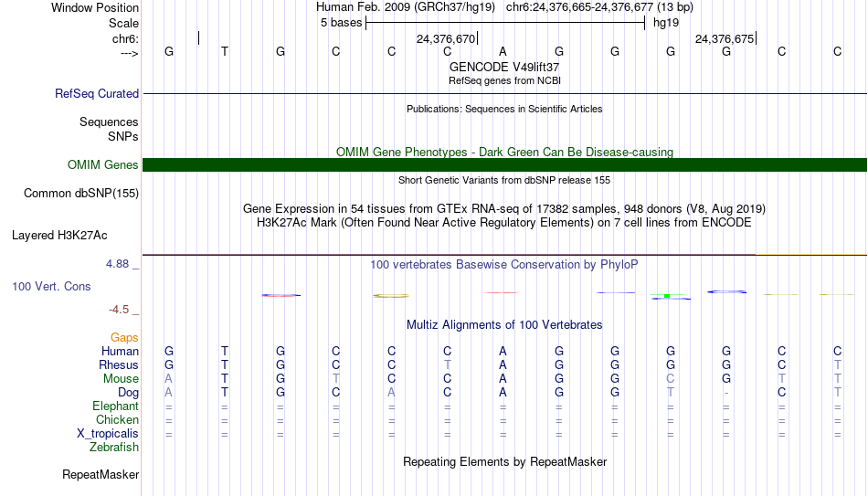Click the T base in the reference sequence
The height and width of the screenshot is (496, 868).
pyautogui.click(x=225, y=51)
